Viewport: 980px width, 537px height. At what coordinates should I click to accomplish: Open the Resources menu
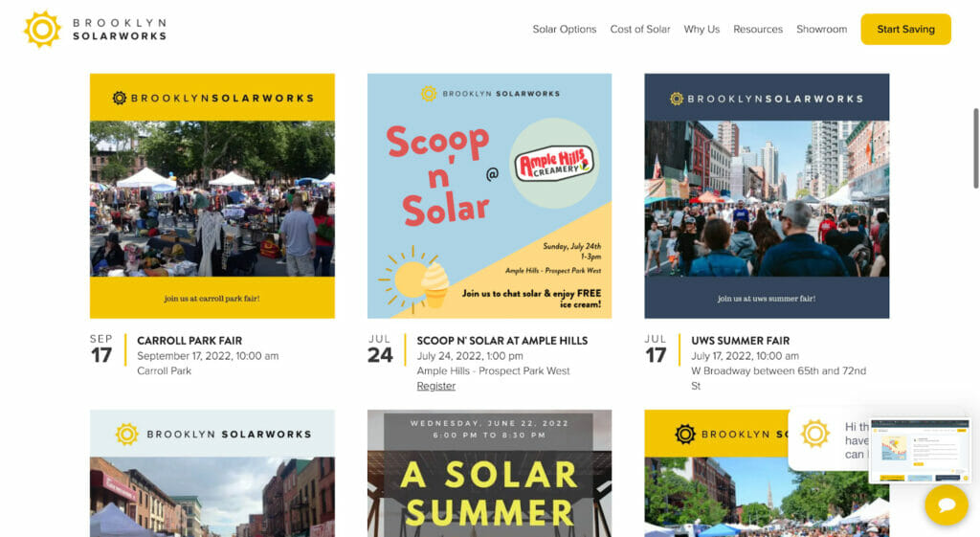pyautogui.click(x=758, y=30)
